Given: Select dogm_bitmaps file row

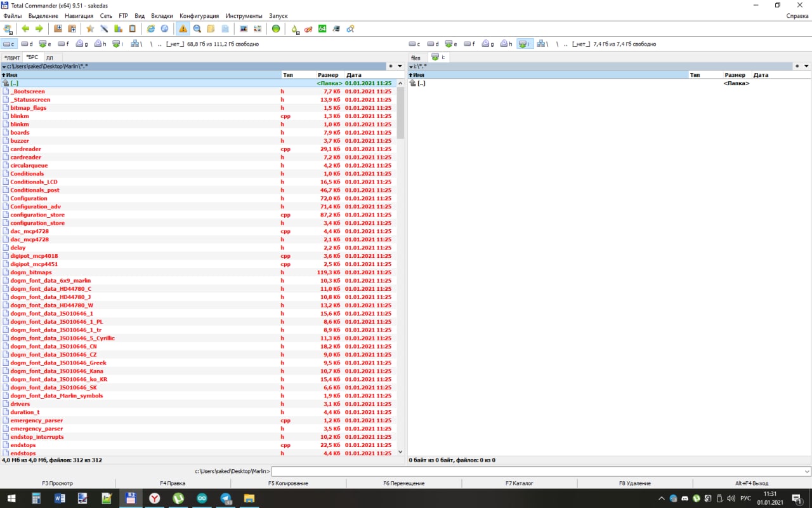Looking at the screenshot, I should point(199,272).
